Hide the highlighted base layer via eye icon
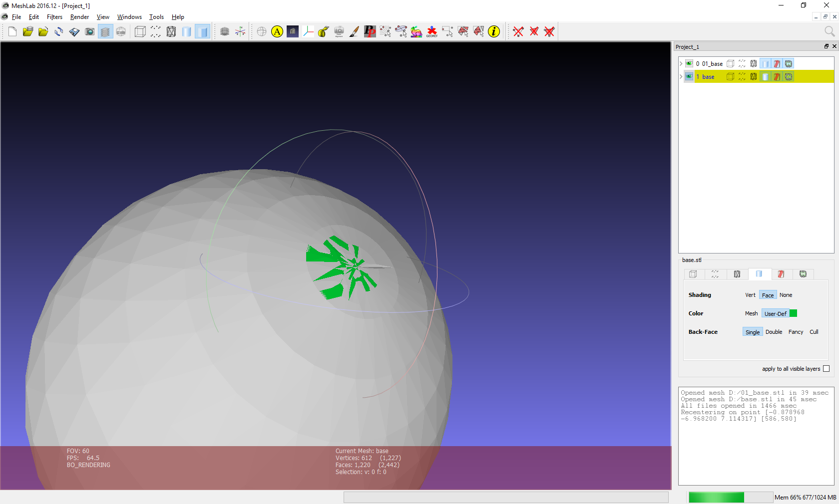839x504 pixels. coord(689,76)
